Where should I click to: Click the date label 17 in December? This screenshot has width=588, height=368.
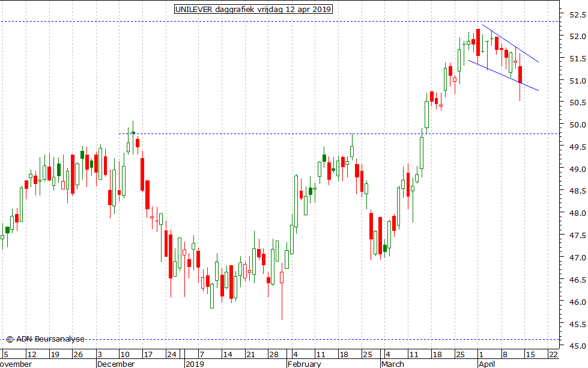(x=148, y=355)
